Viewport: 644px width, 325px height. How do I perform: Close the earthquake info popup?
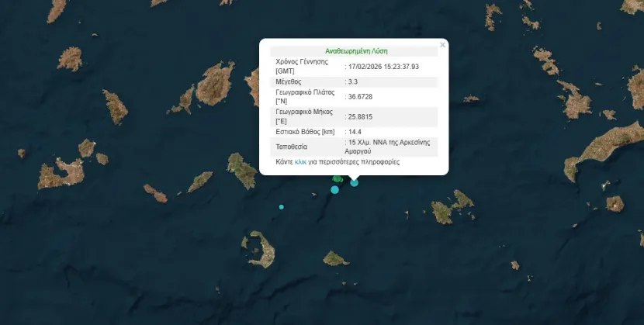tap(442, 45)
